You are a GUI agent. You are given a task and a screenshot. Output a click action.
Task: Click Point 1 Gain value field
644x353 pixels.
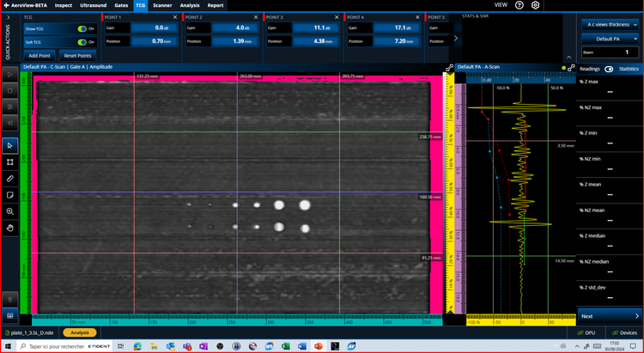tap(153, 28)
